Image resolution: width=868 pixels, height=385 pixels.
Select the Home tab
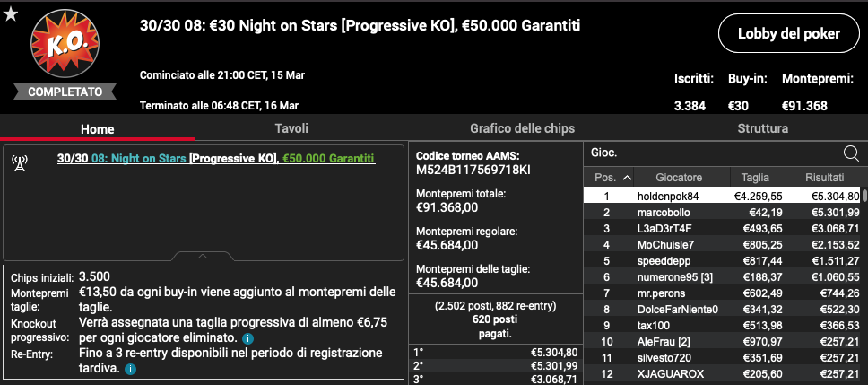point(98,129)
